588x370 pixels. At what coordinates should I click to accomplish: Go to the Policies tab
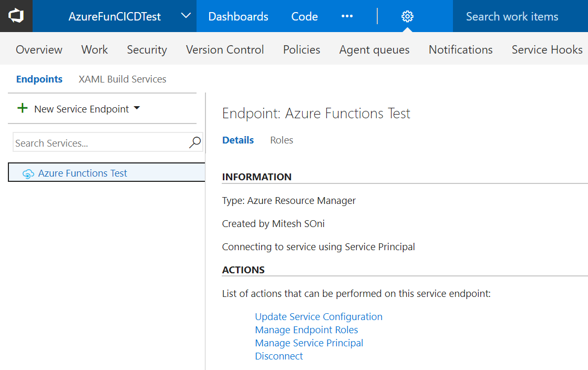pos(302,49)
